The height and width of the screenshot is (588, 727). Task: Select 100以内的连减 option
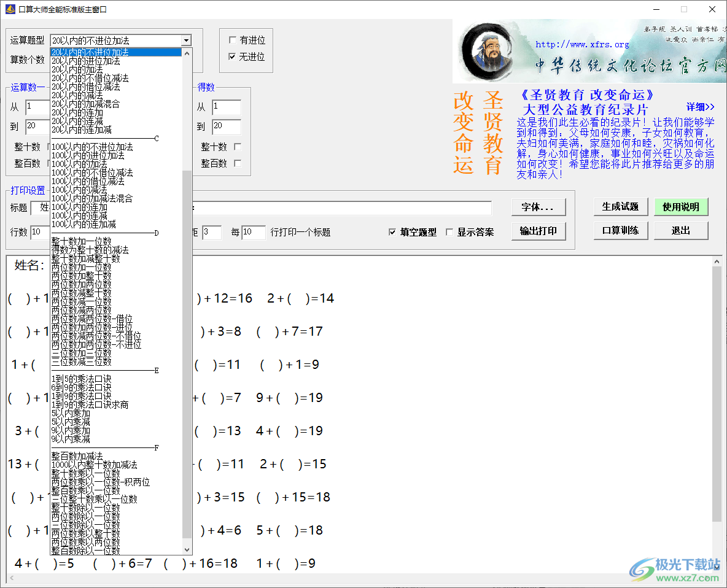116,215
